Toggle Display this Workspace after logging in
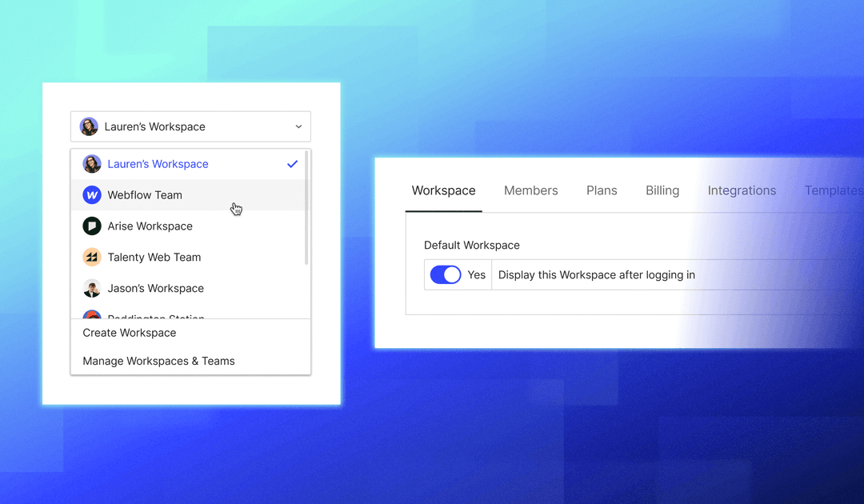 [x=445, y=274]
